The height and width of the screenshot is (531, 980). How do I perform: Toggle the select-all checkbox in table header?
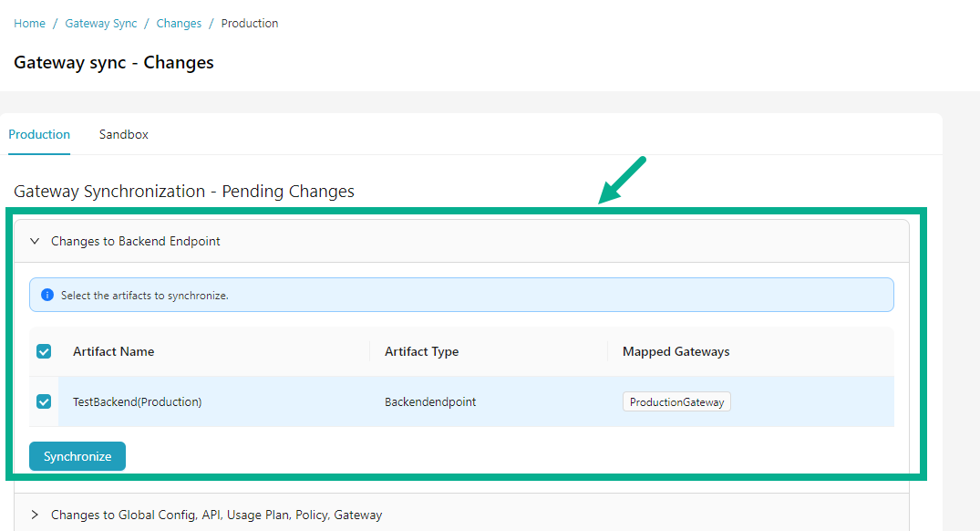pos(44,351)
